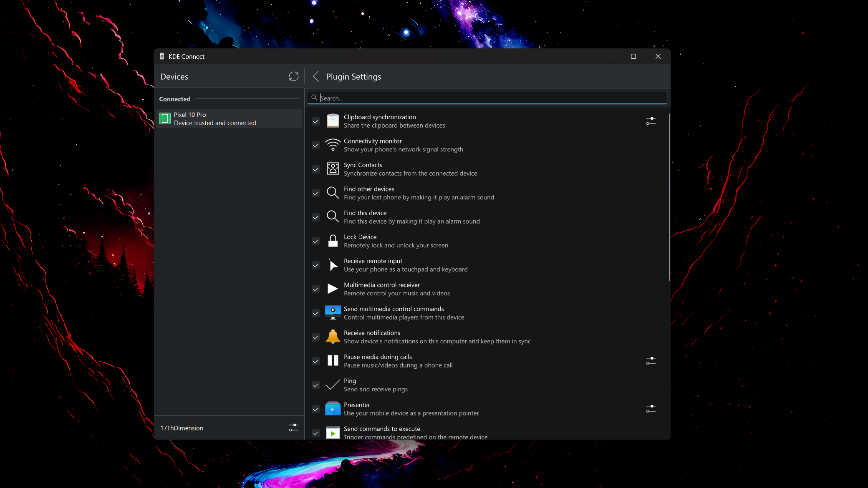Click the Lock Device padlock icon
This screenshot has width=868, height=488.
point(333,241)
